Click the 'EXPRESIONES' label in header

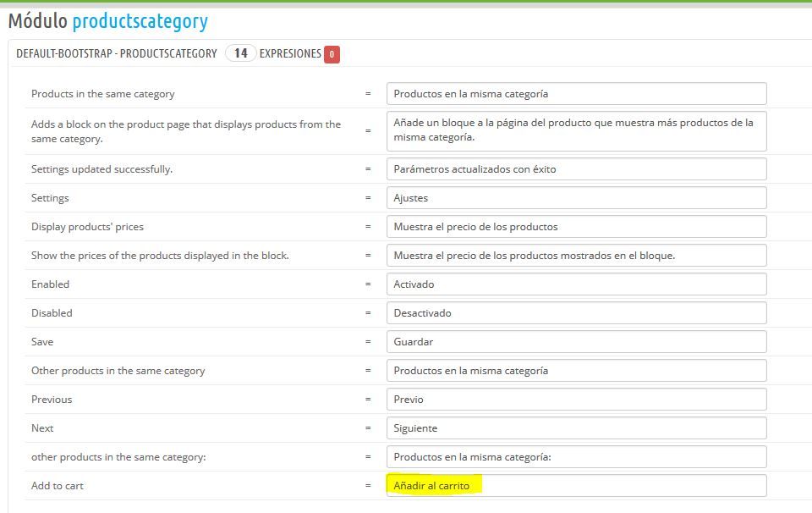pyautogui.click(x=290, y=53)
